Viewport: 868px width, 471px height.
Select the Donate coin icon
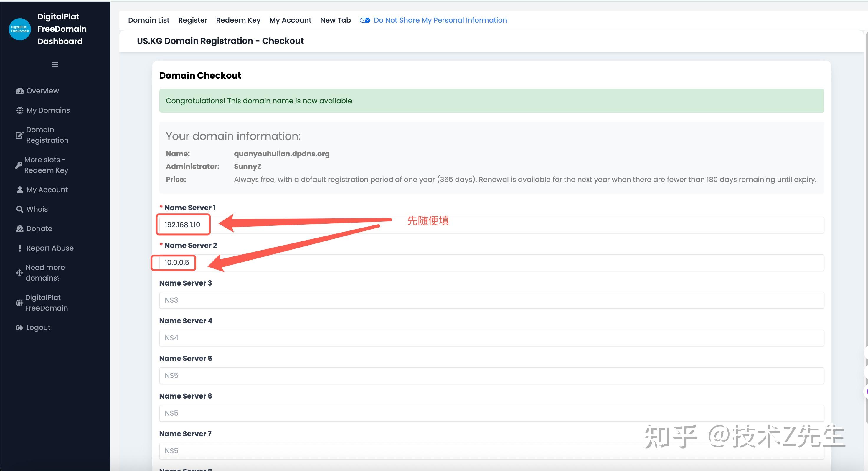tap(19, 228)
